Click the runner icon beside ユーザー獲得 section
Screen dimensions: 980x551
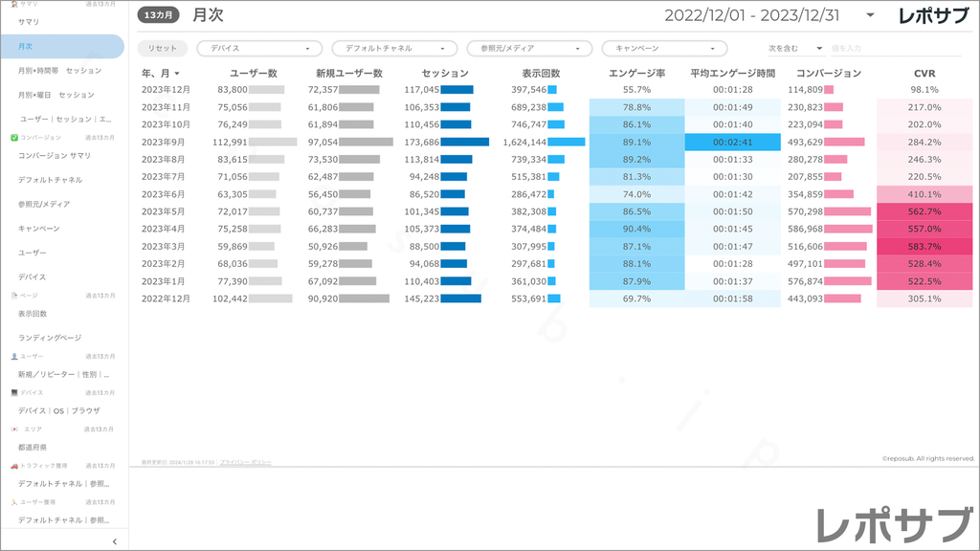13,502
